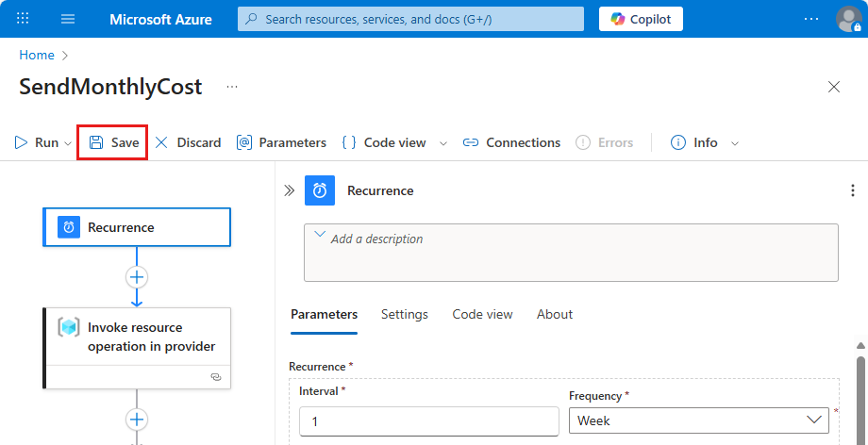
Task: Collapse the Recurrence details panel
Action: coord(289,191)
